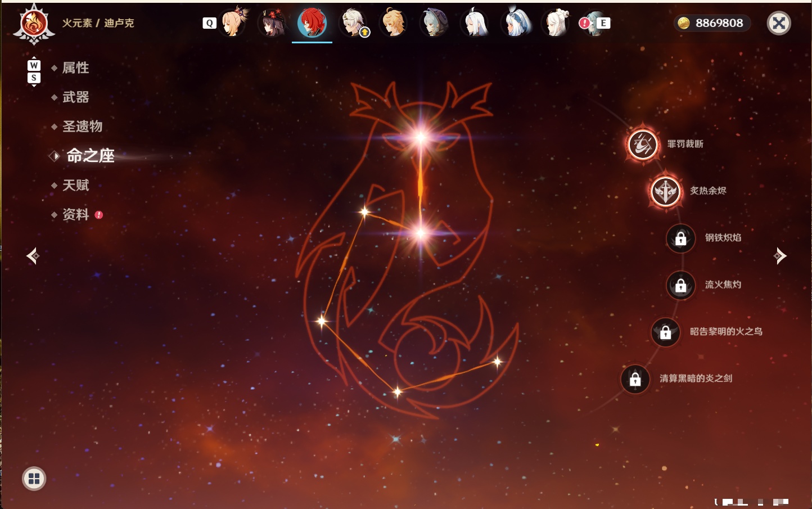The image size is (812, 509).
Task: Open locked 昭告黎明的火之鸟 constellation
Action: coord(665,332)
